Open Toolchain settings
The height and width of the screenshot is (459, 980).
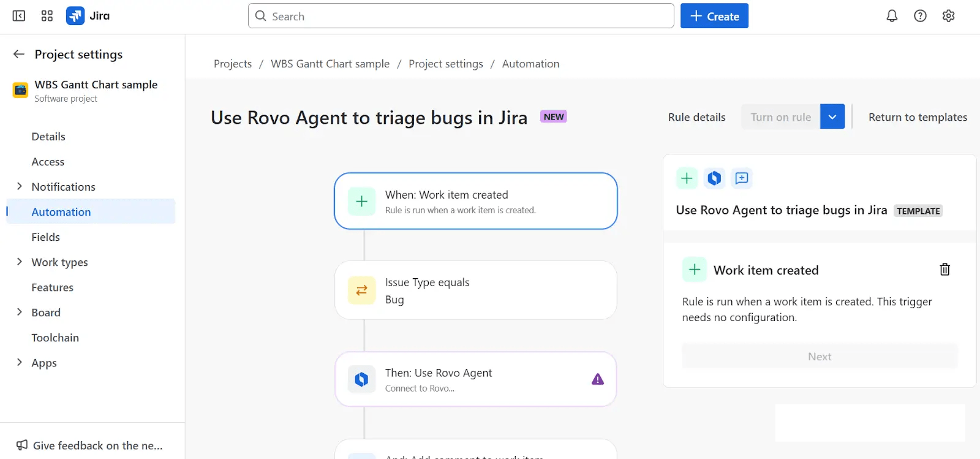(x=55, y=338)
